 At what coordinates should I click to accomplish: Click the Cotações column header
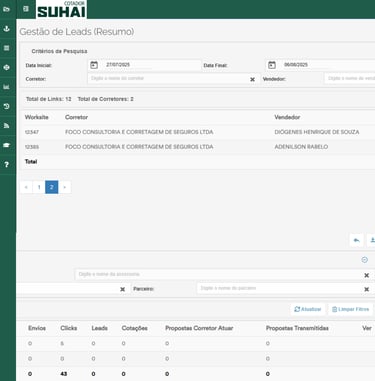click(135, 328)
